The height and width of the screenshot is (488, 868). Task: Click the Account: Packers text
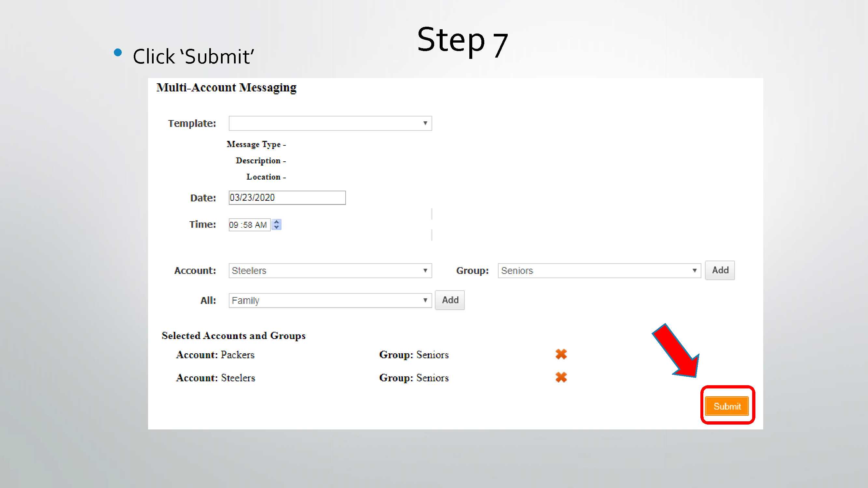point(215,355)
